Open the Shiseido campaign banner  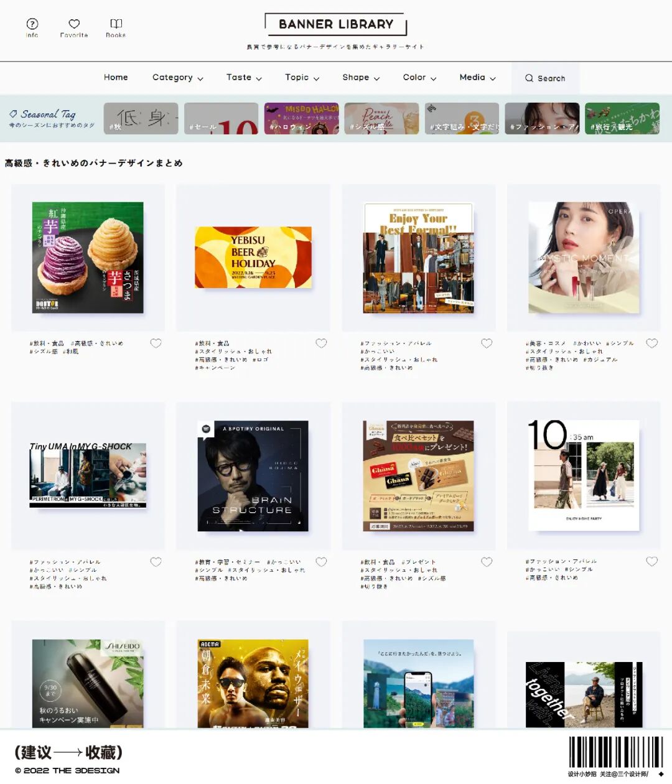pos(88,684)
